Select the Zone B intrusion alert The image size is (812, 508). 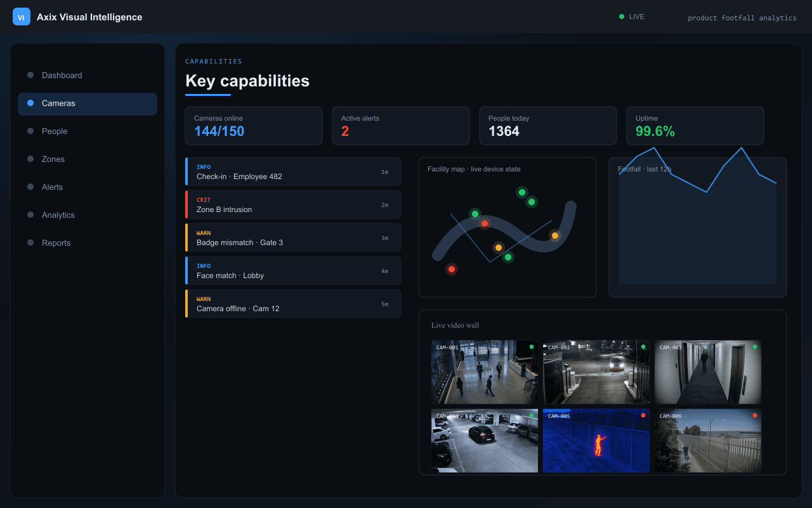click(293, 204)
